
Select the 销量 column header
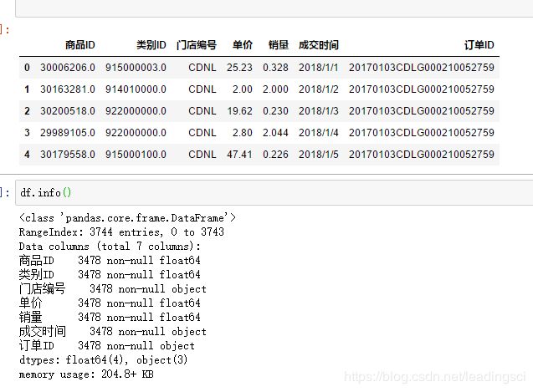(279, 45)
